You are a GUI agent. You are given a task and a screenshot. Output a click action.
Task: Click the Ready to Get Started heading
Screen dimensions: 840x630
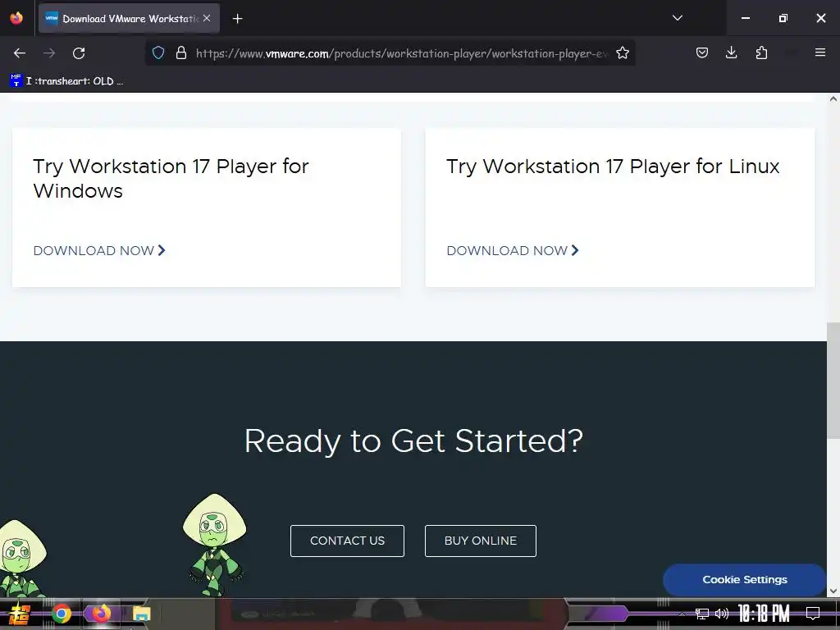(413, 441)
